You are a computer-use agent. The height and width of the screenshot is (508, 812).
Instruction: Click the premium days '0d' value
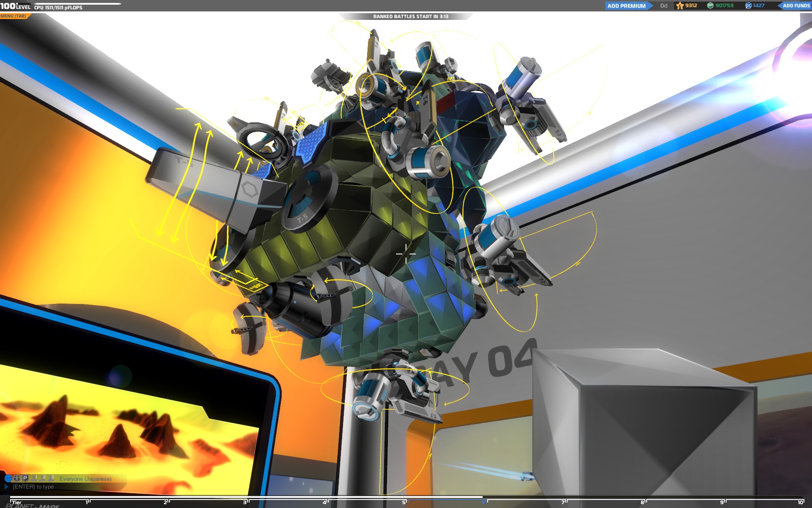tap(664, 6)
